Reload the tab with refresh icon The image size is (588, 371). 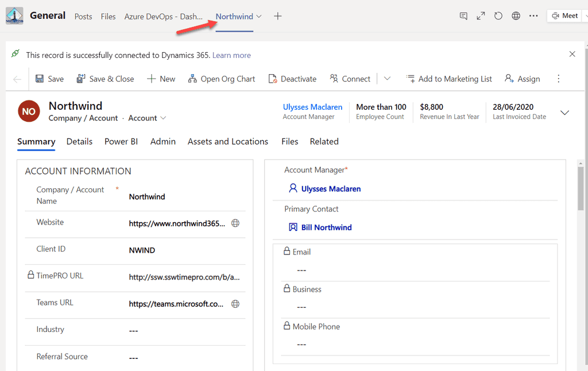(x=498, y=16)
